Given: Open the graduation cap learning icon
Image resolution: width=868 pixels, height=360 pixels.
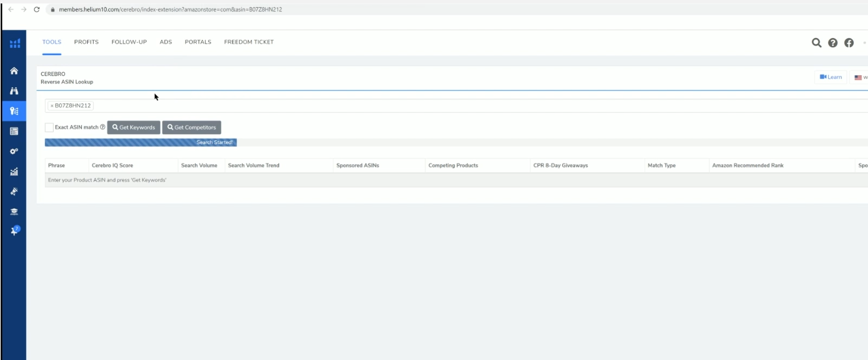Looking at the screenshot, I should click(x=14, y=212).
